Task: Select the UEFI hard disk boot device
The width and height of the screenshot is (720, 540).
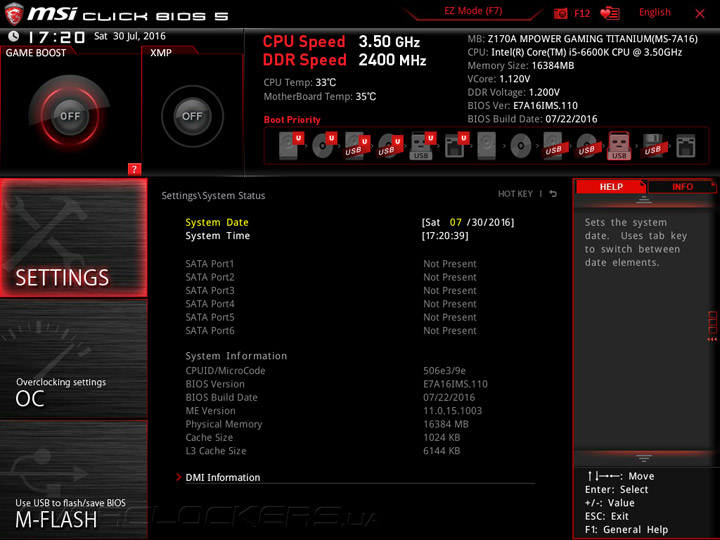Action: [x=291, y=146]
